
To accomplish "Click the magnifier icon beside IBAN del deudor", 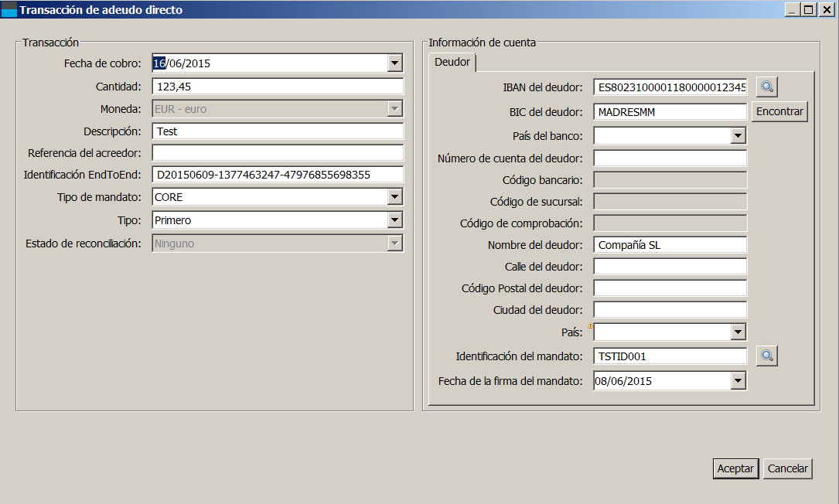I will [x=766, y=87].
